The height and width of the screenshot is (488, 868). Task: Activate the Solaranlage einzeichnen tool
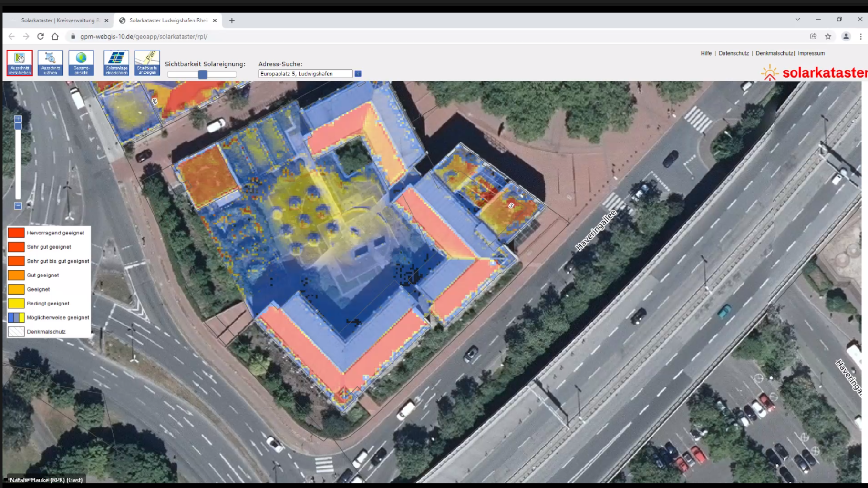(x=116, y=63)
